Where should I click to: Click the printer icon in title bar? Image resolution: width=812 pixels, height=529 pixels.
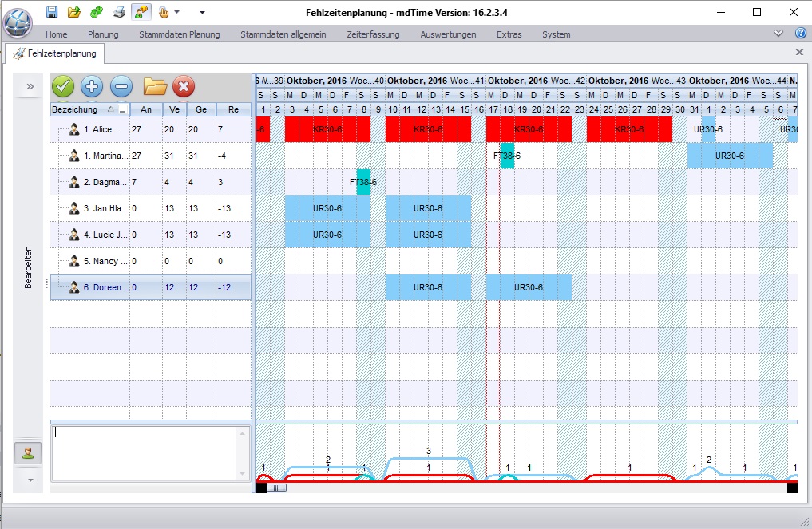(119, 12)
